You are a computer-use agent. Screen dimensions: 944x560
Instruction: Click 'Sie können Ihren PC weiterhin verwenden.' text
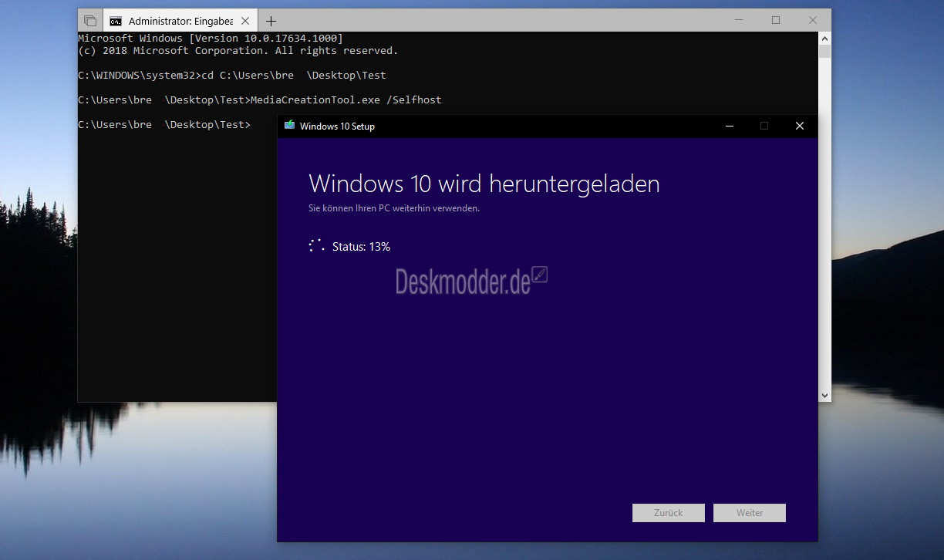click(394, 208)
